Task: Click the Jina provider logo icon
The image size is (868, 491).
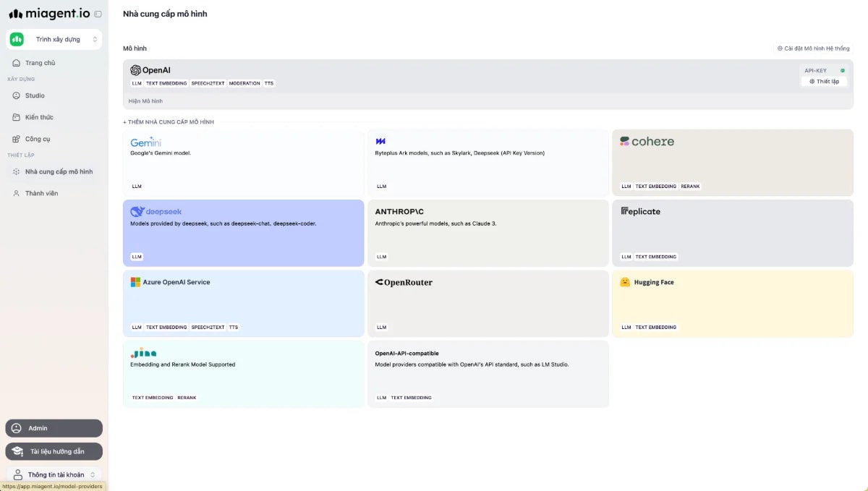Action: pyautogui.click(x=142, y=354)
